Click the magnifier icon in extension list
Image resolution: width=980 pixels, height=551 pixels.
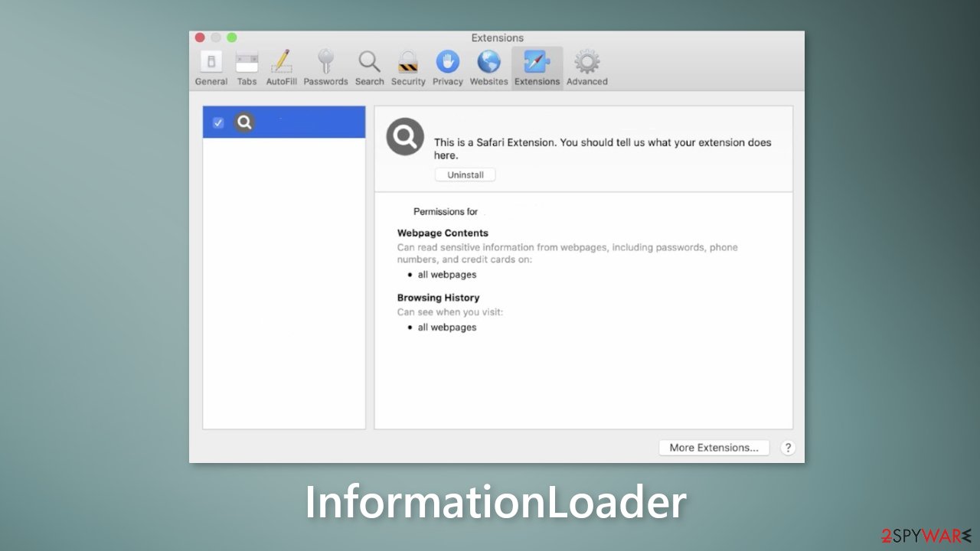[x=244, y=122]
